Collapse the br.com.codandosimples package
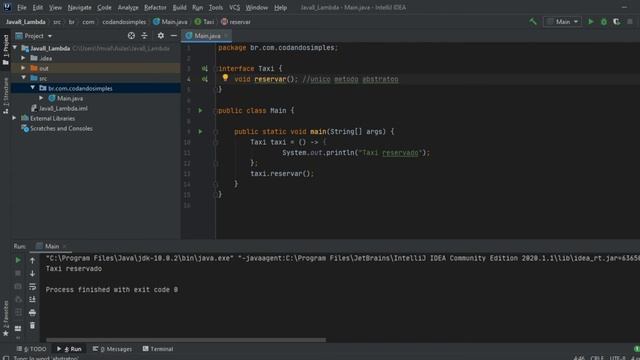Screen dimensions: 640x360 33,88
